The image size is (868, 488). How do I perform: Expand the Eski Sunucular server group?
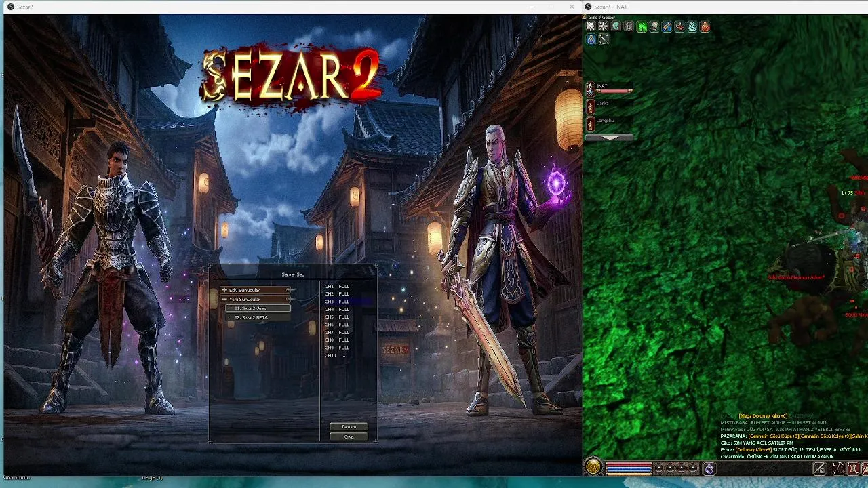pyautogui.click(x=257, y=290)
